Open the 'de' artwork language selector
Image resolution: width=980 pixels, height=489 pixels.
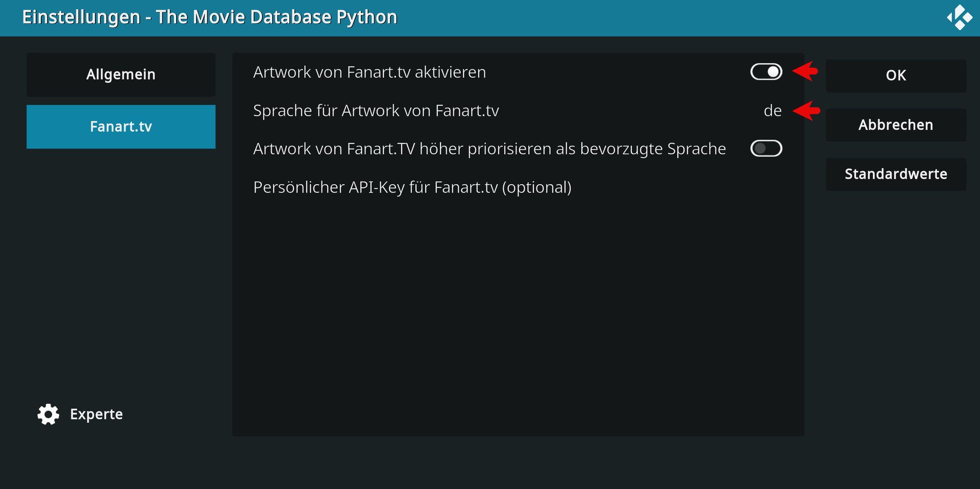tap(772, 110)
